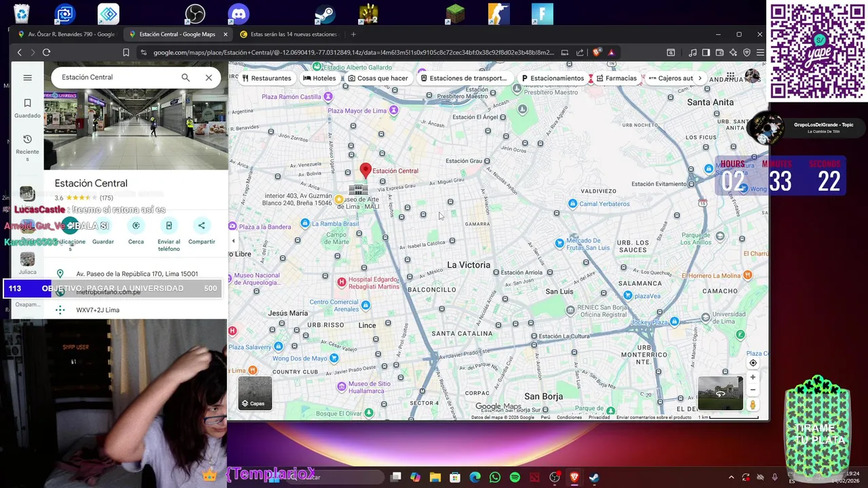
Task: Click the Jockey Plaza map marker
Action: pyautogui.click(x=674, y=322)
